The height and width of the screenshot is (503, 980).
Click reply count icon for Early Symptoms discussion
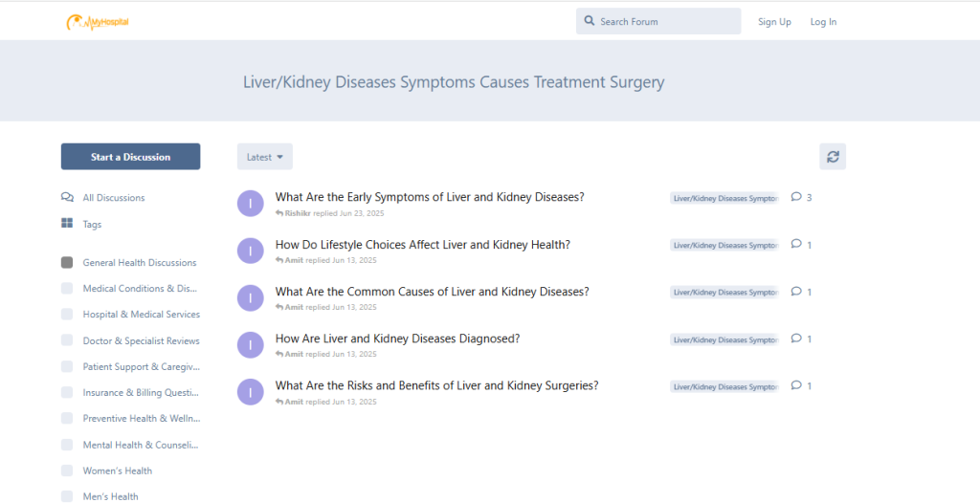point(796,197)
